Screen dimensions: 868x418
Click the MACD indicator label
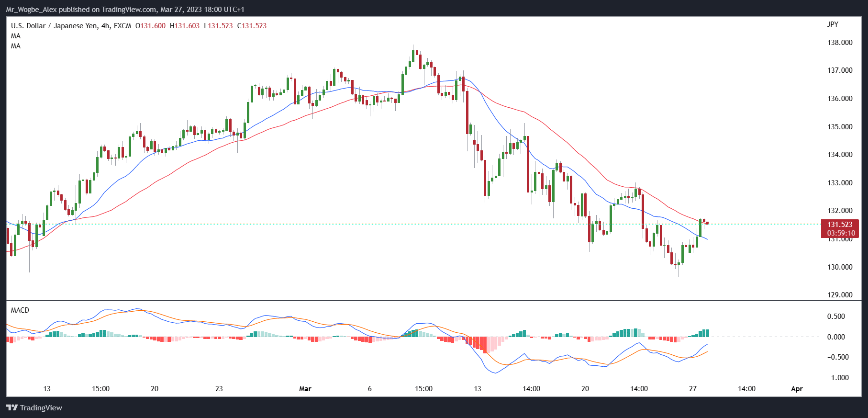coord(20,310)
